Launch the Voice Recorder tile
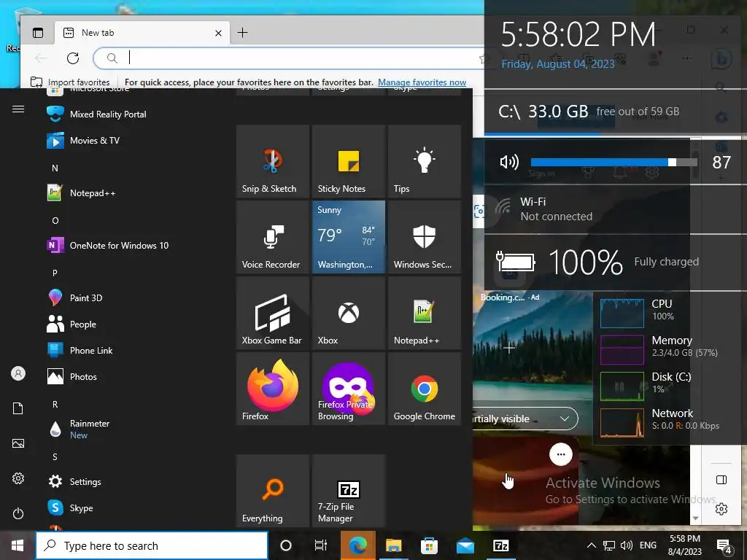The image size is (747, 560). coord(273,237)
